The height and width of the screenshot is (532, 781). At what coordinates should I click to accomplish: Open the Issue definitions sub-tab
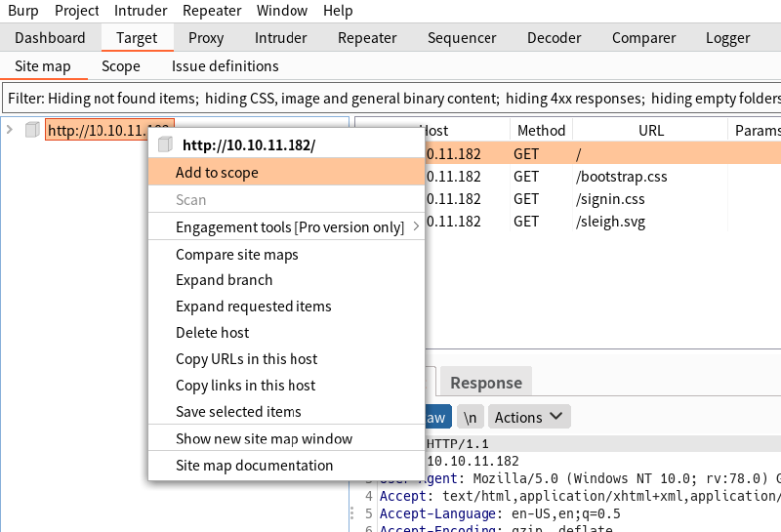click(x=225, y=66)
